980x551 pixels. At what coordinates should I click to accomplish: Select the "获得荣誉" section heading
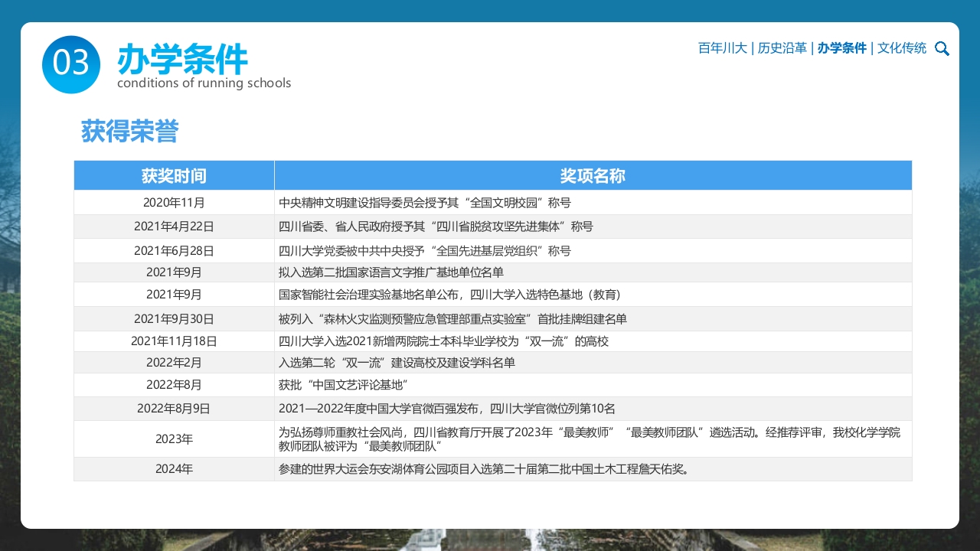(129, 131)
